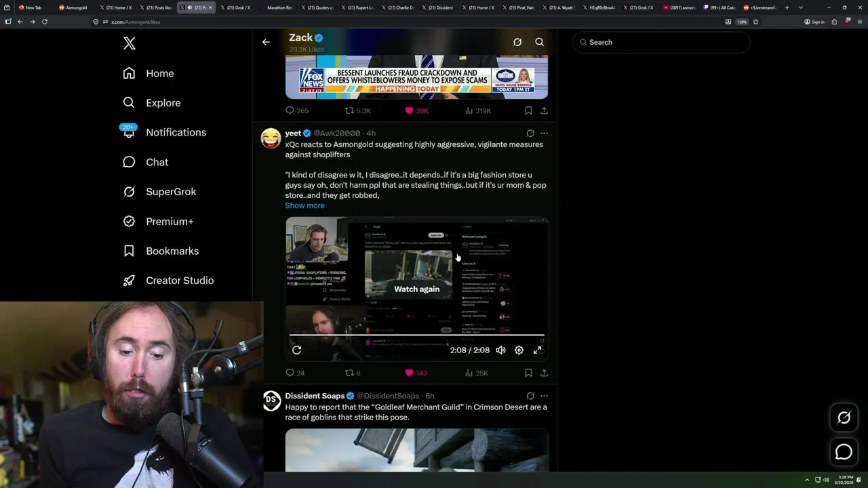
Task: Open the list all tabs dropdown
Action: pos(801,7)
